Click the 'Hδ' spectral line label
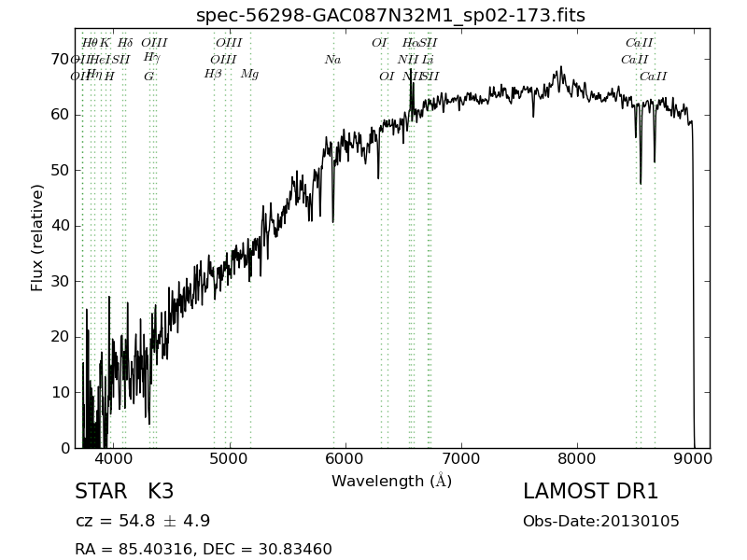 tap(125, 43)
